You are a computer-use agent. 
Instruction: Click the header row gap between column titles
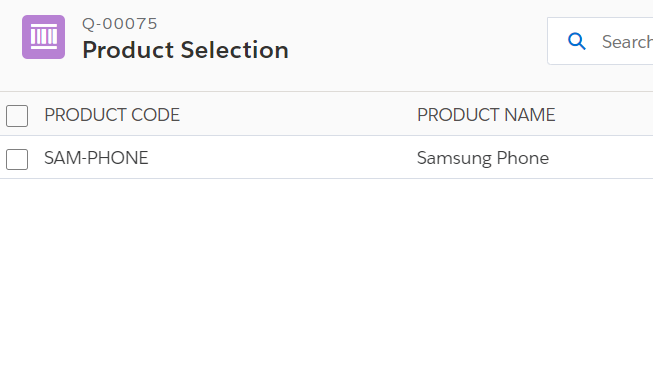click(x=298, y=115)
